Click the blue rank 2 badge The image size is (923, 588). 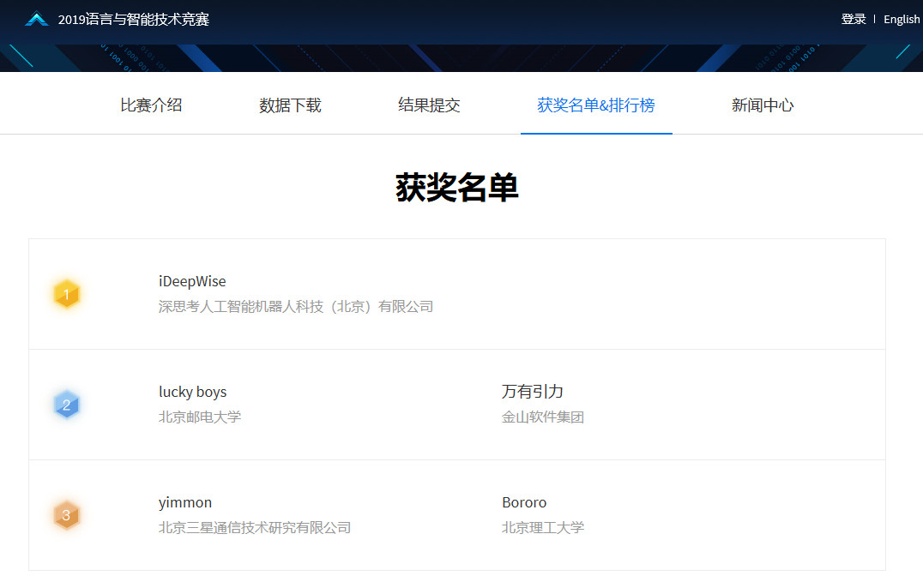pos(67,405)
